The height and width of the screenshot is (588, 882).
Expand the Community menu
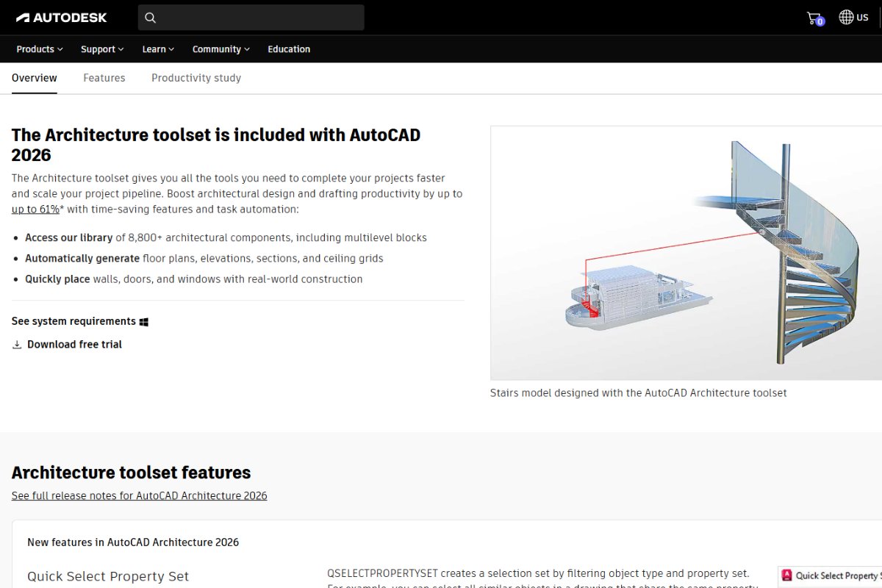click(x=220, y=49)
